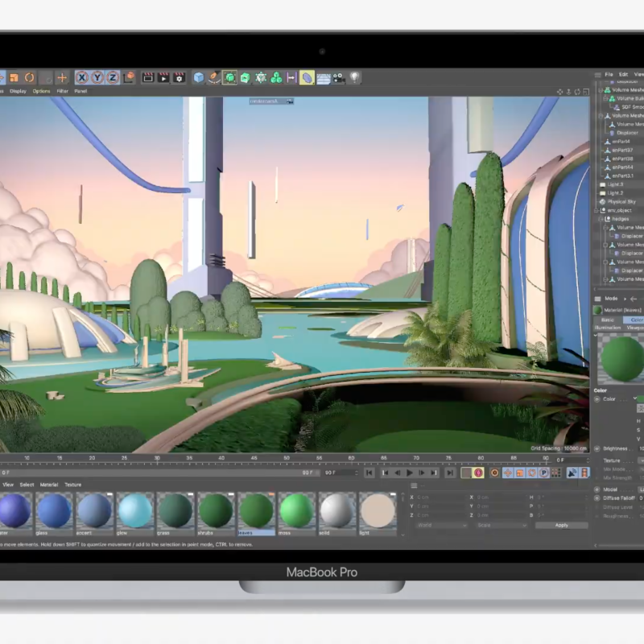Step to the next frame
The image size is (644, 644).
pyautogui.click(x=421, y=473)
